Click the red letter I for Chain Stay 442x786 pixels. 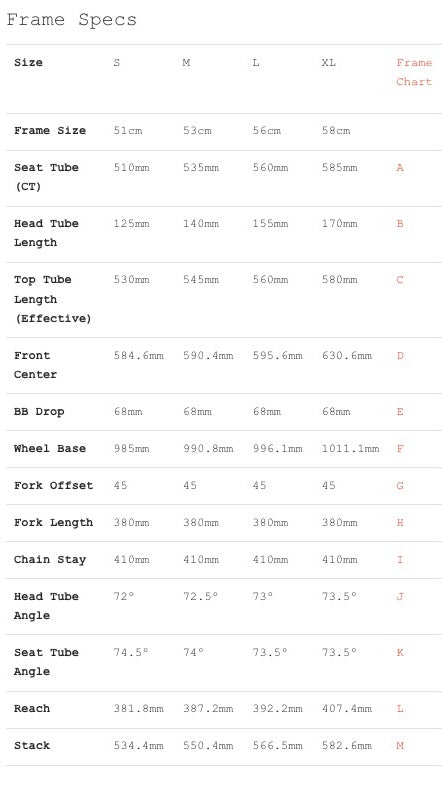pyautogui.click(x=400, y=559)
